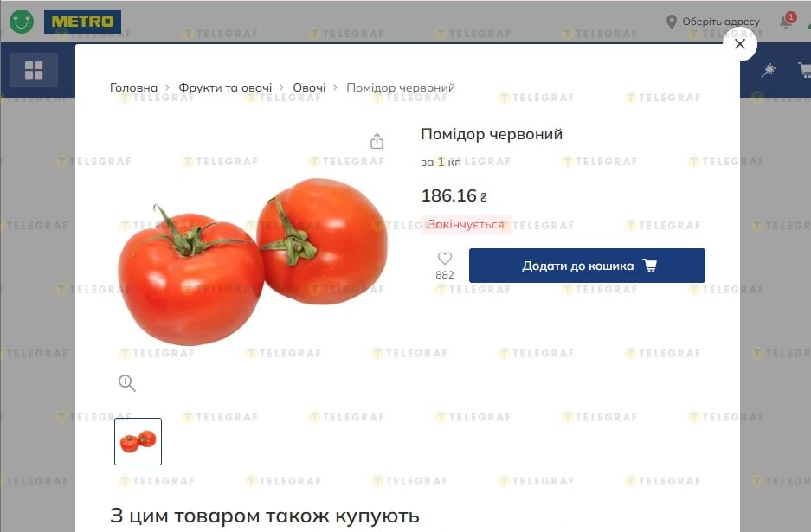Click the share icon above tomato image
811x532 pixels.
[x=377, y=141]
